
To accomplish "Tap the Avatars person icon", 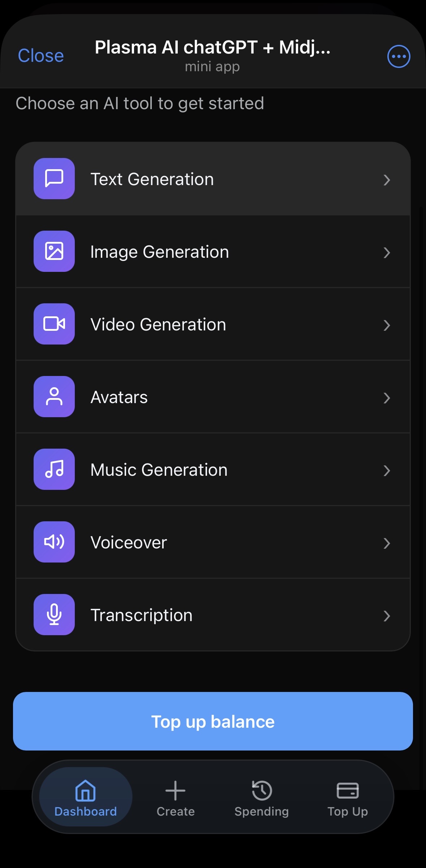I will [54, 397].
